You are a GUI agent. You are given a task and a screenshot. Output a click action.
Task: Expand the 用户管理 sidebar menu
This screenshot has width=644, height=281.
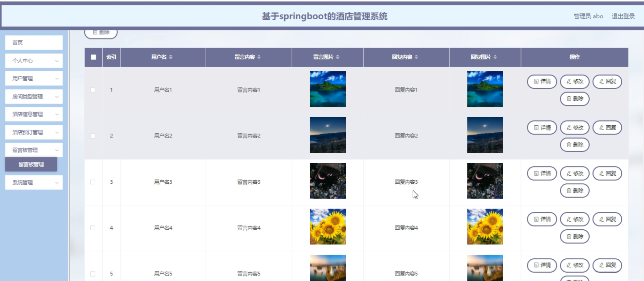pyautogui.click(x=34, y=78)
